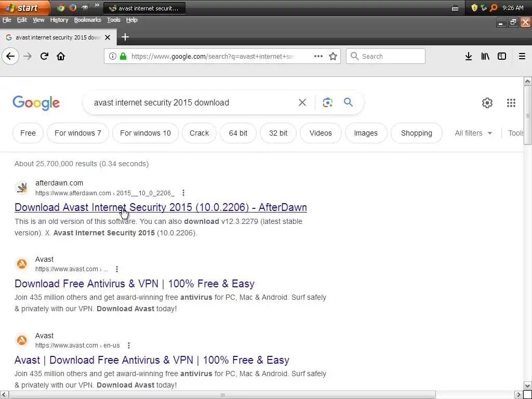Expand quick launch overflow chevron
This screenshot has width=532, height=399.
point(97,5)
